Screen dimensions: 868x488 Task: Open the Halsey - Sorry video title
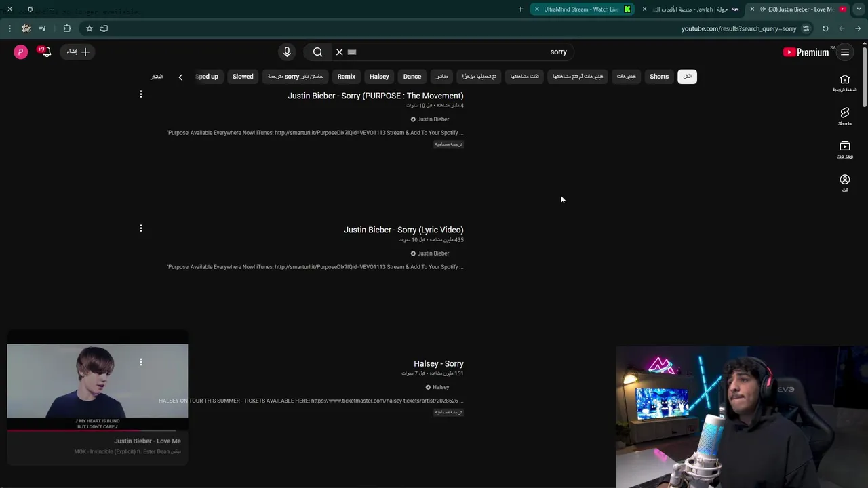pos(439,364)
